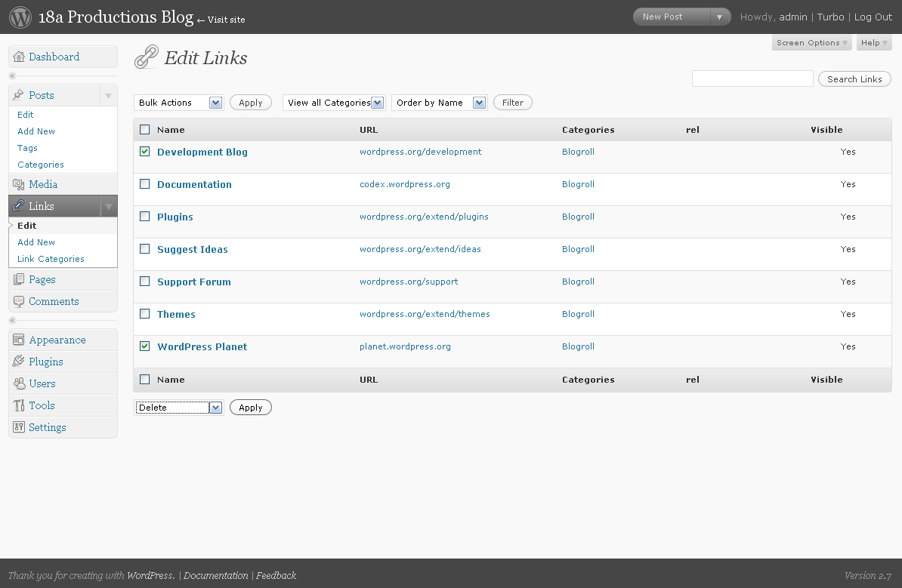The width and height of the screenshot is (902, 588).
Task: Click the Filter button
Action: (512, 103)
